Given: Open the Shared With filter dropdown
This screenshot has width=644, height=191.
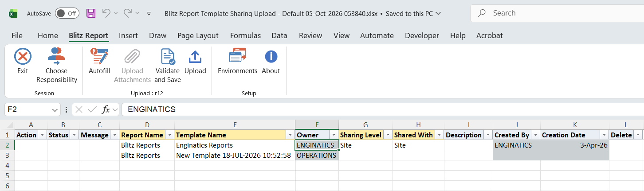Looking at the screenshot, I should coord(439,135).
